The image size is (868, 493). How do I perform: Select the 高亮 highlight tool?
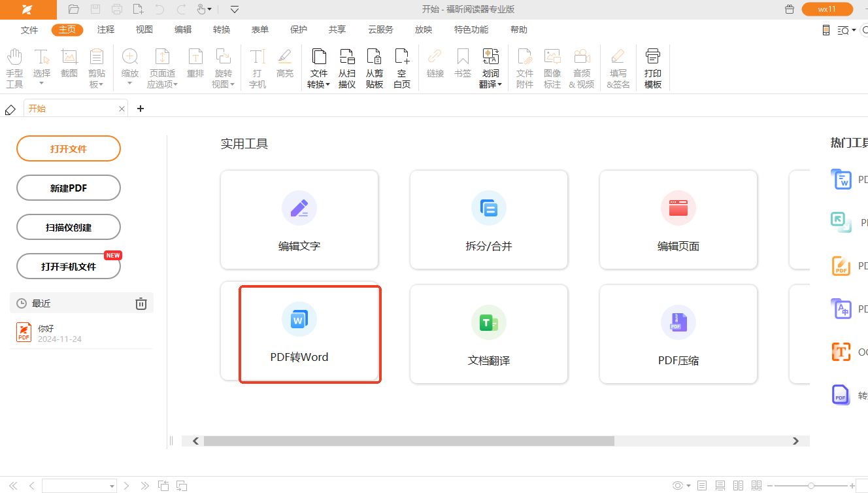pos(285,63)
